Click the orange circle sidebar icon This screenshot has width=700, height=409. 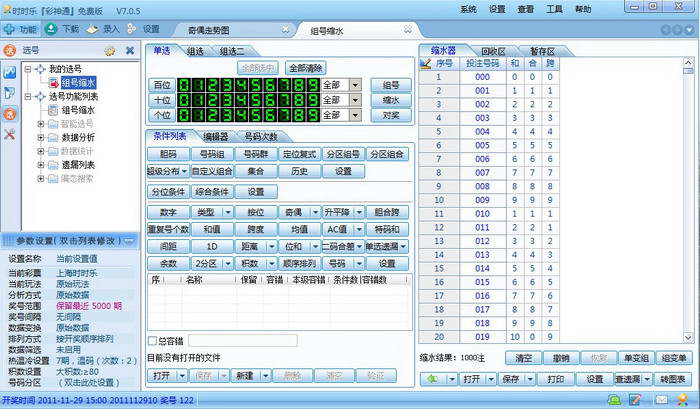10,114
